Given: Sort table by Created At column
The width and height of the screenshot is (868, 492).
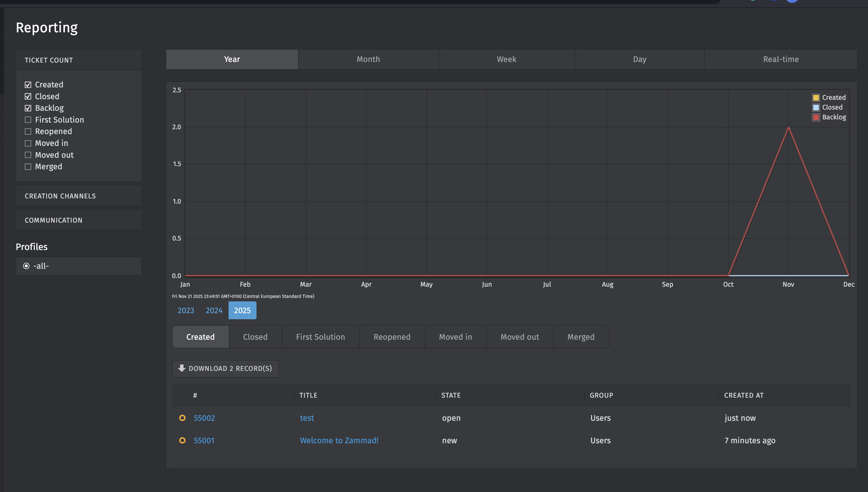Looking at the screenshot, I should click(744, 395).
